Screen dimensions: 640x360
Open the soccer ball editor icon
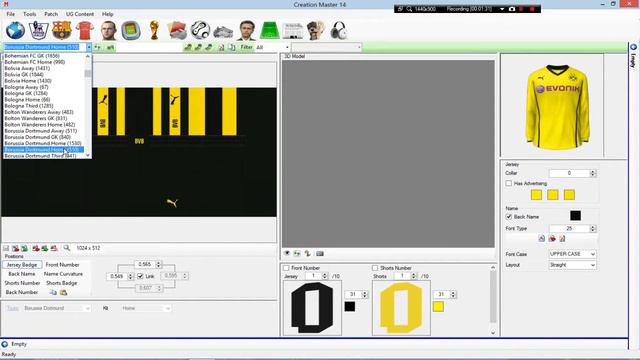click(x=200, y=30)
